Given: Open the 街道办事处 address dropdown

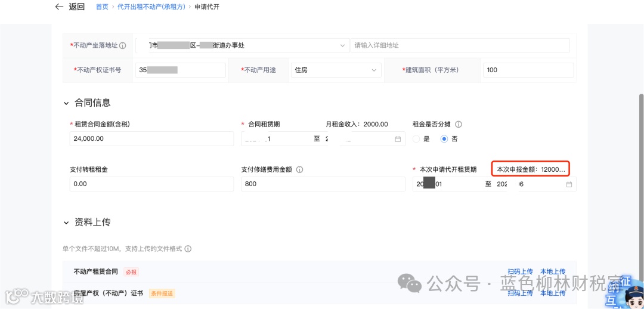Looking at the screenshot, I should [242, 45].
